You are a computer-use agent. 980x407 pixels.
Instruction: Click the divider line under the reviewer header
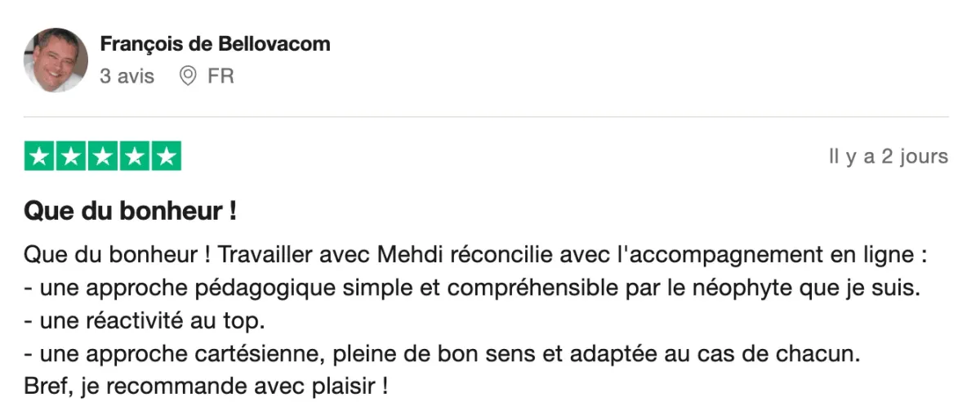click(x=486, y=117)
